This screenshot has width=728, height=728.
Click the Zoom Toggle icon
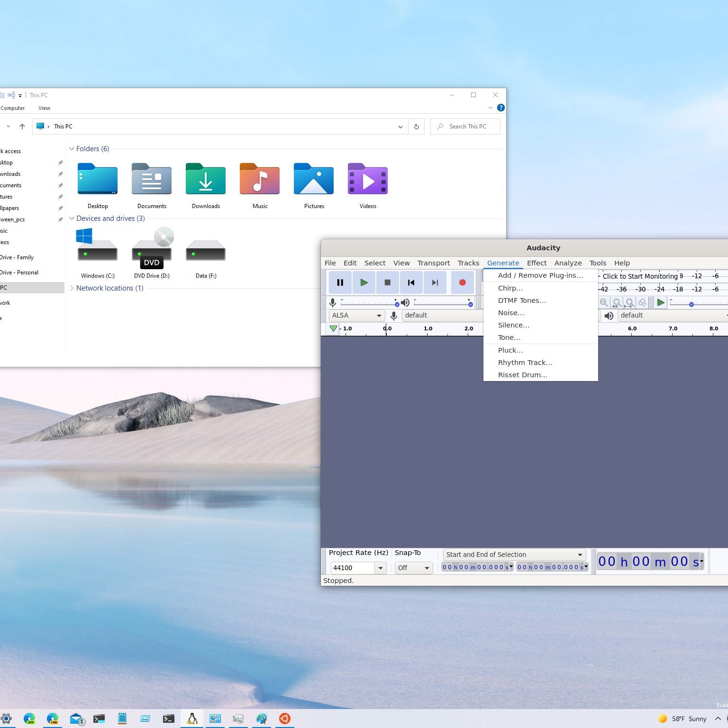tap(642, 302)
